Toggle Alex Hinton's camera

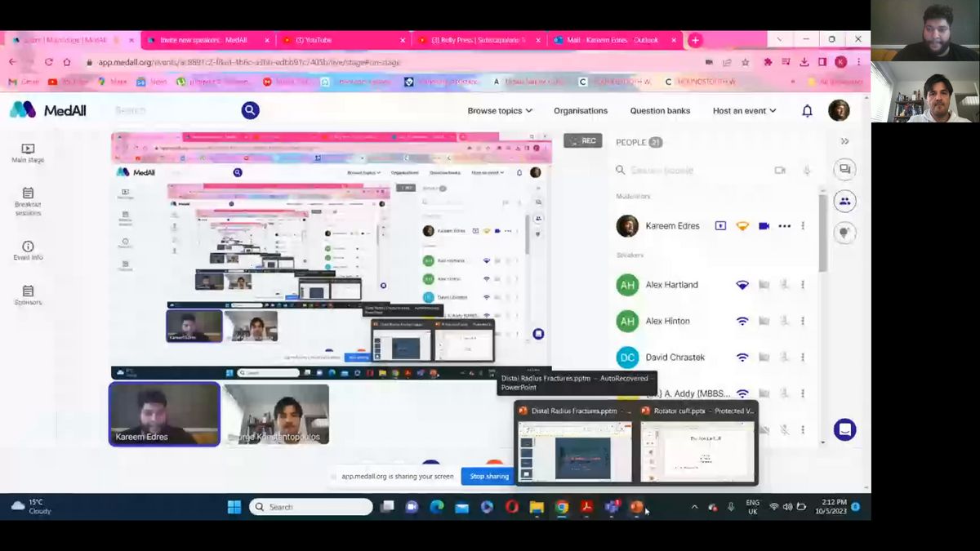764,322
